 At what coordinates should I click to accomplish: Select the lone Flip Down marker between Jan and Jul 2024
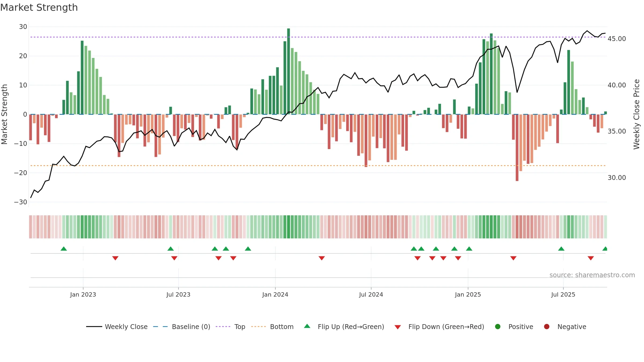(322, 258)
